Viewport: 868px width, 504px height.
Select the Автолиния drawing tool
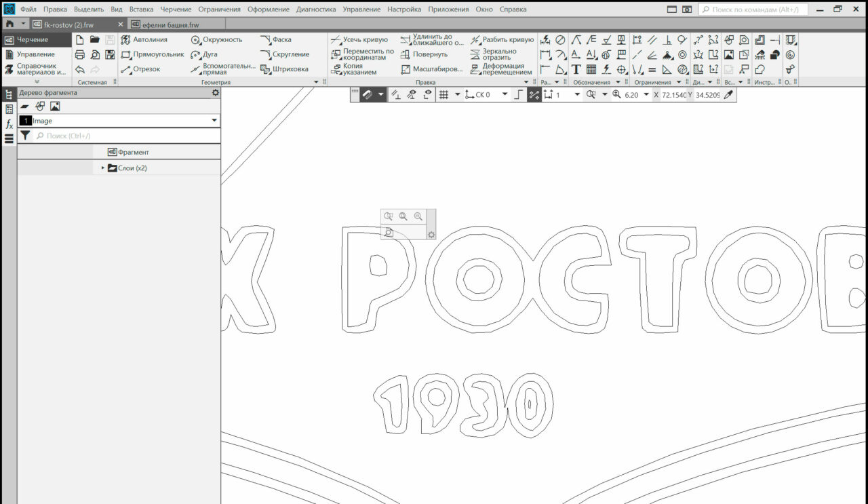pos(144,39)
